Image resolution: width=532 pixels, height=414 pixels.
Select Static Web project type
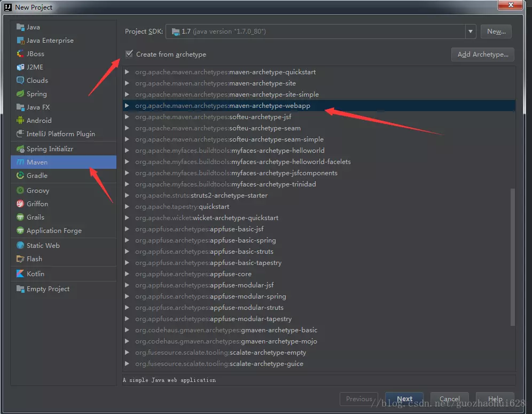64,245
